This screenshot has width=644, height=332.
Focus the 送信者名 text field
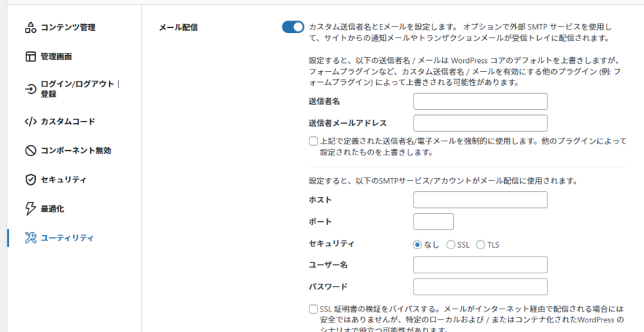point(480,101)
